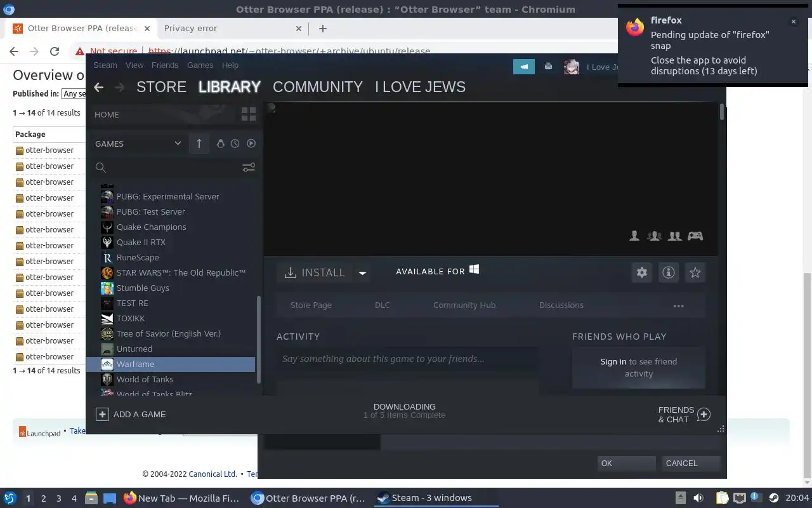Click the single-player person icon

634,236
